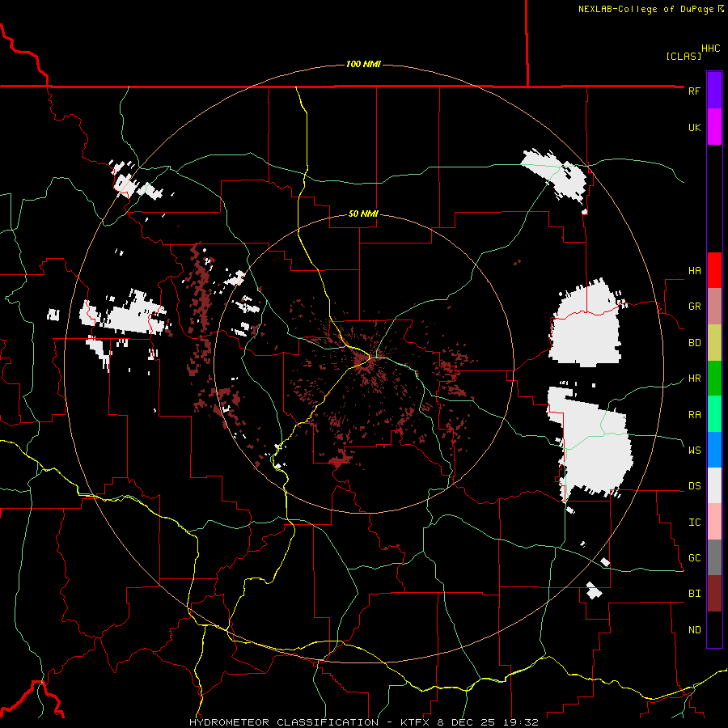Click the RF purple legend swatch

point(714,91)
